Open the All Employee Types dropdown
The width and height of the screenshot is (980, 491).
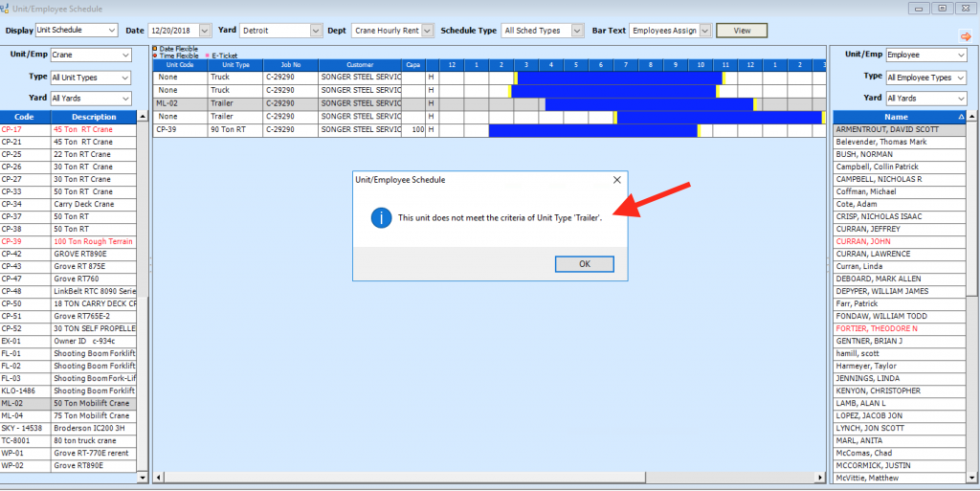click(961, 78)
